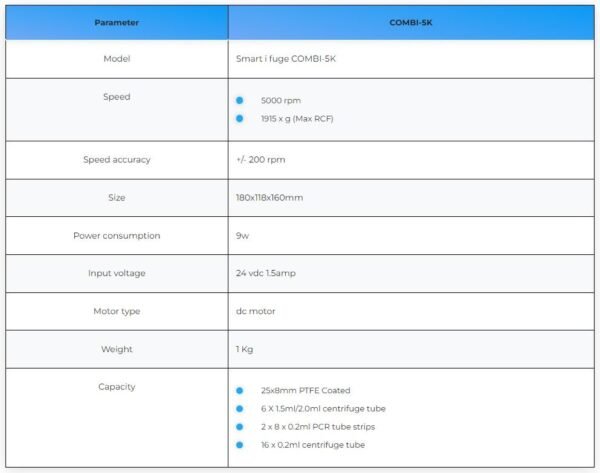
Task: Click the Speed accuracy label
Action: pos(117,160)
